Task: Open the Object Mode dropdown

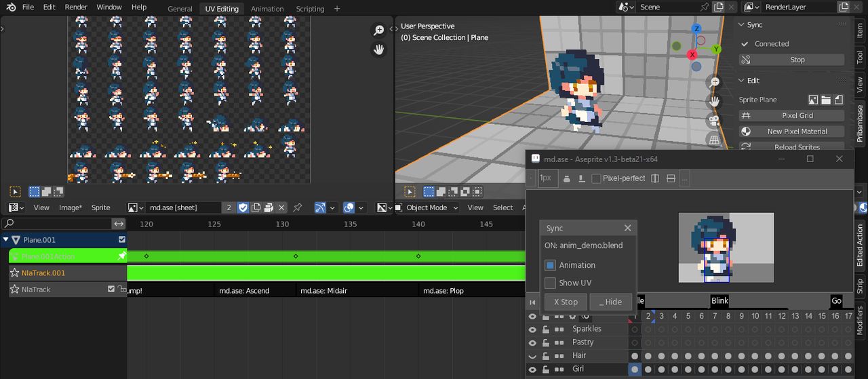Action: pyautogui.click(x=427, y=207)
